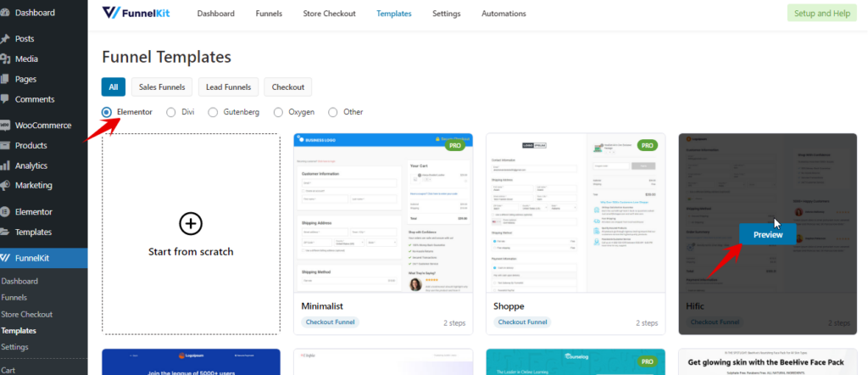
Task: Click the Analytics bar chart icon
Action: [4, 165]
